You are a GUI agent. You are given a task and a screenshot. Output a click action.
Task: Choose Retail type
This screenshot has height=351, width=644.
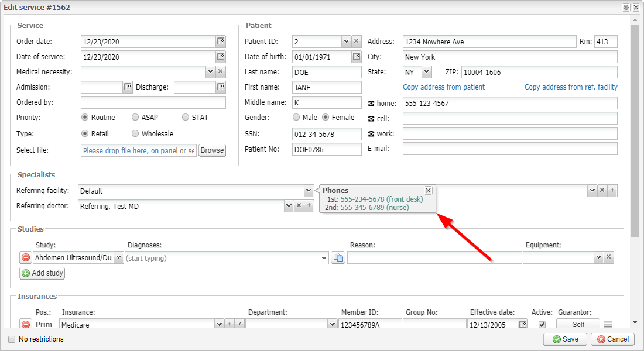tap(85, 134)
